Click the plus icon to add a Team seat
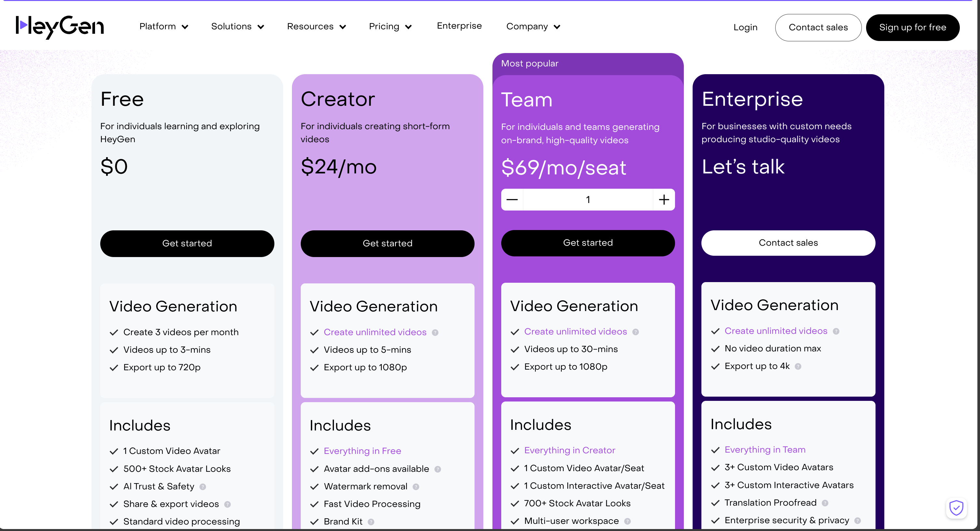Screen dimensions: 980x531 point(664,199)
